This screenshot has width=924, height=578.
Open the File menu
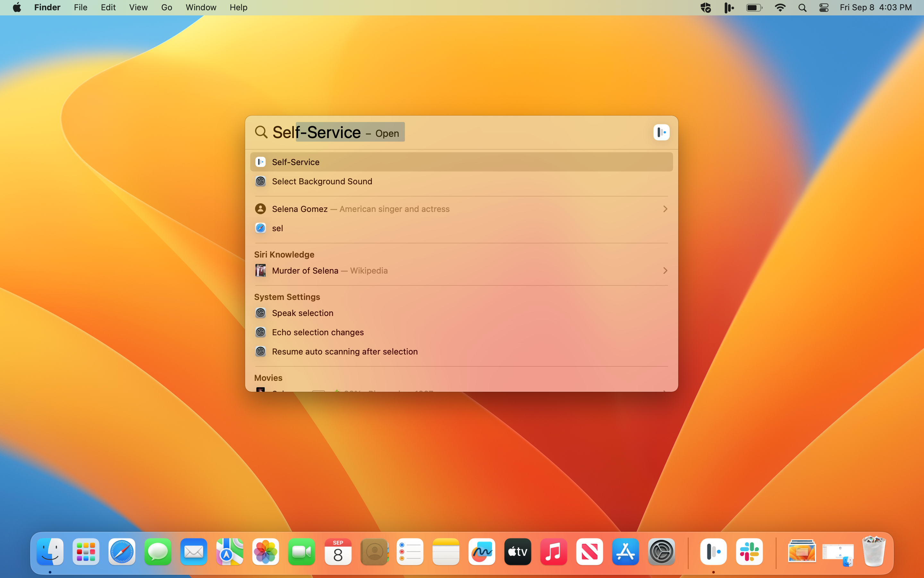coord(81,8)
